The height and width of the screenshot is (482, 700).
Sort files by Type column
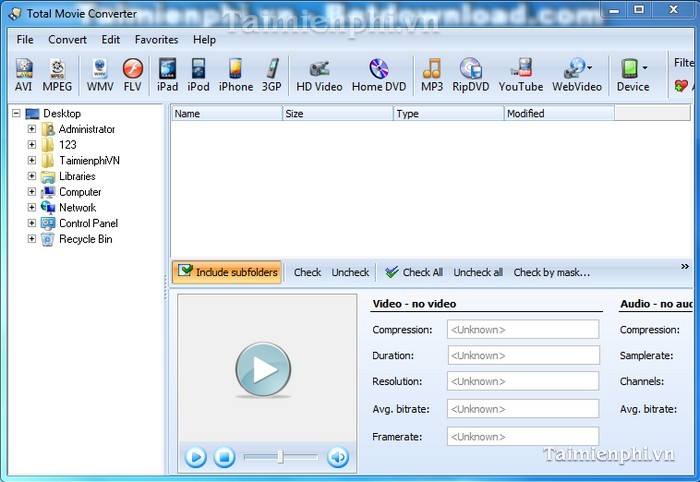click(449, 113)
